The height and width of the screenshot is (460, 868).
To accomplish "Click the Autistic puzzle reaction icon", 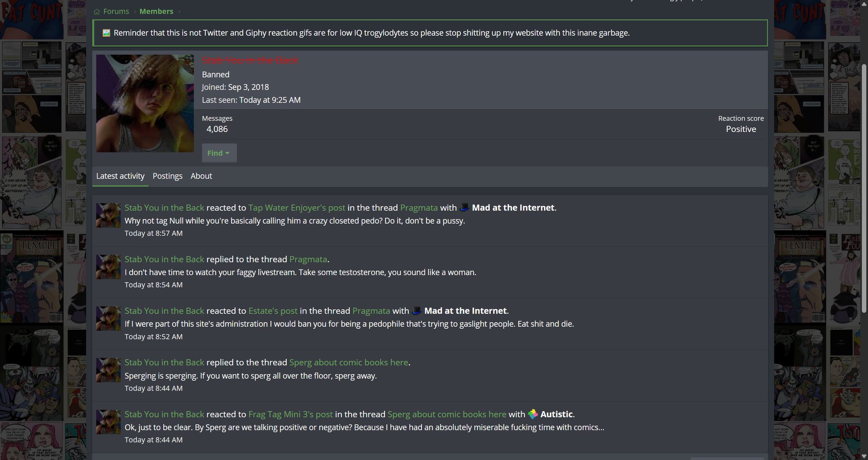I will 533,414.
